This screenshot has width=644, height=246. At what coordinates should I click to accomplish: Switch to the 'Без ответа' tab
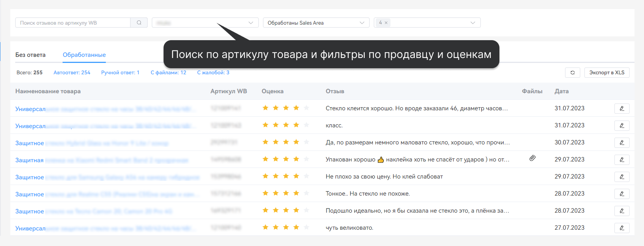click(x=30, y=55)
